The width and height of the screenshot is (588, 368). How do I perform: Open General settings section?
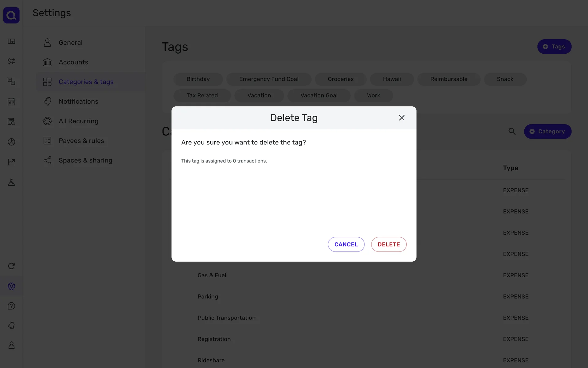click(70, 43)
